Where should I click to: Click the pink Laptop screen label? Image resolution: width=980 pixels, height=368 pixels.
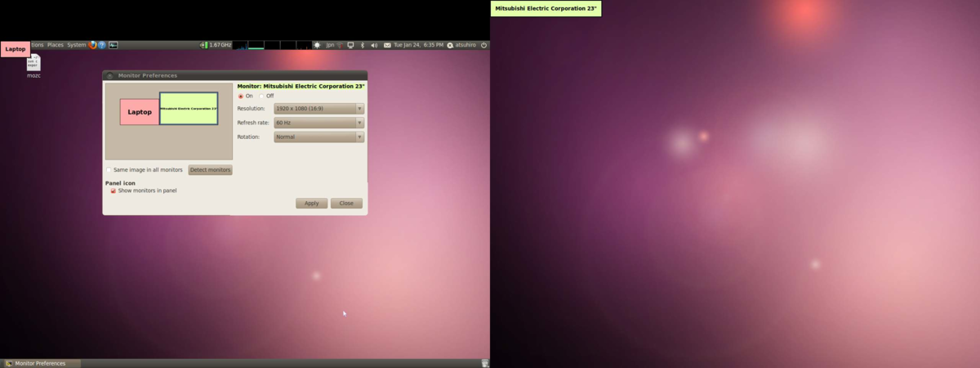click(x=15, y=49)
